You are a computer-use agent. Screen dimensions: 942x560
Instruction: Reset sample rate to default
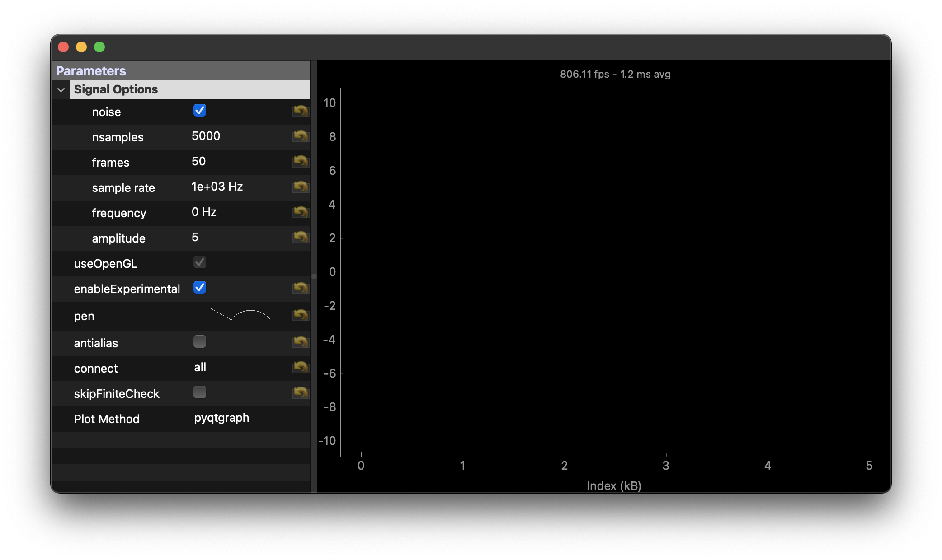click(x=301, y=187)
